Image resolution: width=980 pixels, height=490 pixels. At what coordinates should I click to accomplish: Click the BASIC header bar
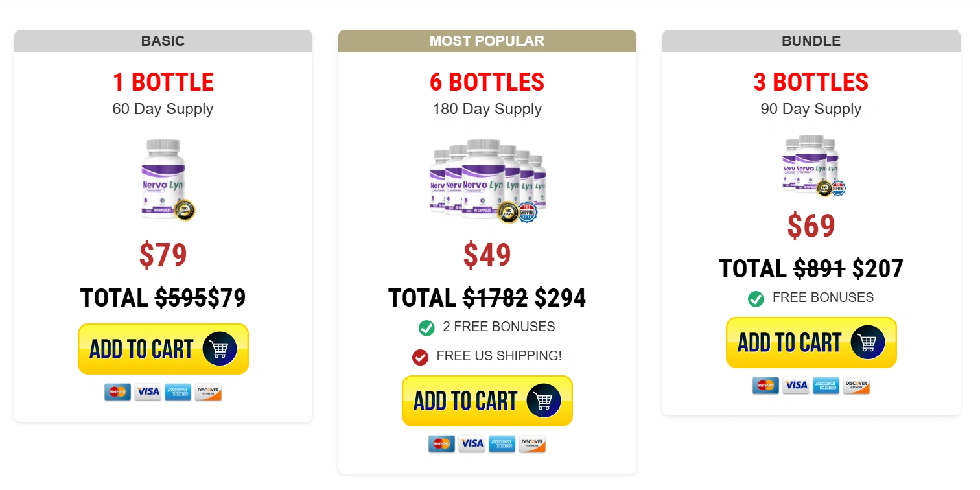tap(163, 41)
